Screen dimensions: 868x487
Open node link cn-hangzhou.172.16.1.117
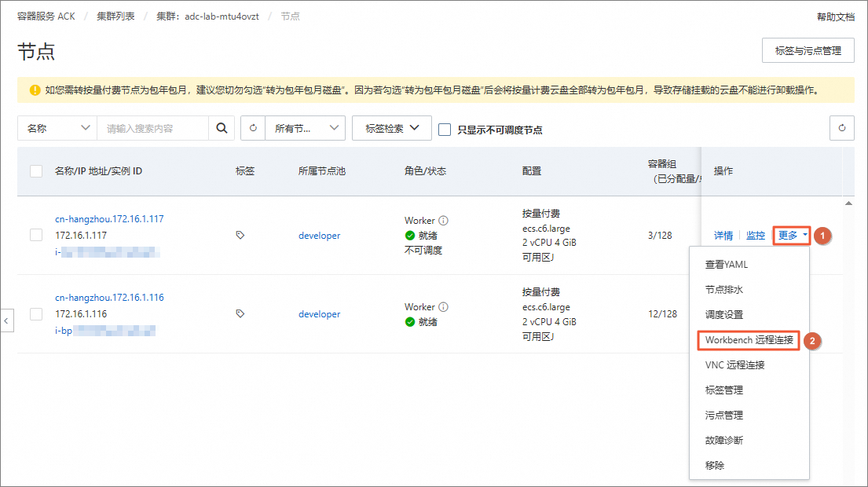[110, 218]
